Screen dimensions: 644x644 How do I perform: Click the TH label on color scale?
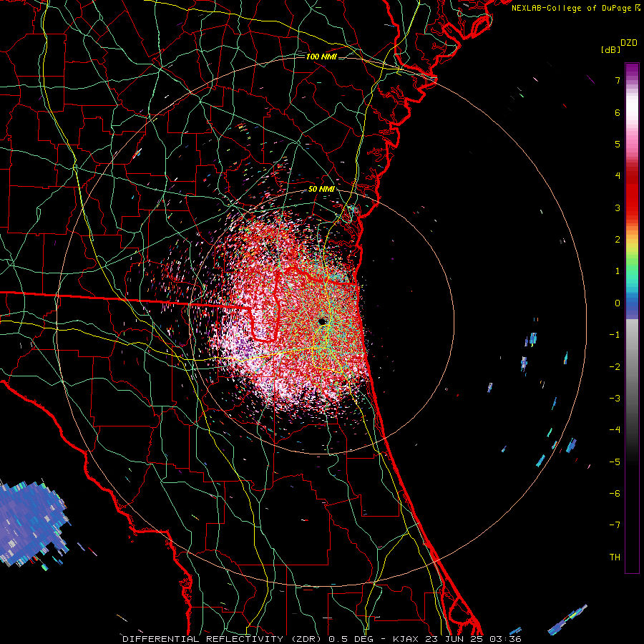click(x=615, y=557)
